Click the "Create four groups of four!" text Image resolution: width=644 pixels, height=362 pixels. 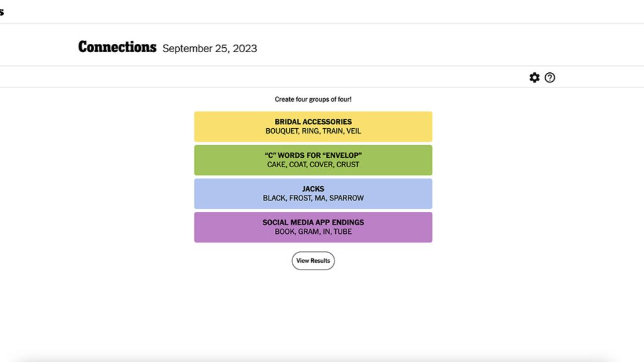(x=313, y=99)
